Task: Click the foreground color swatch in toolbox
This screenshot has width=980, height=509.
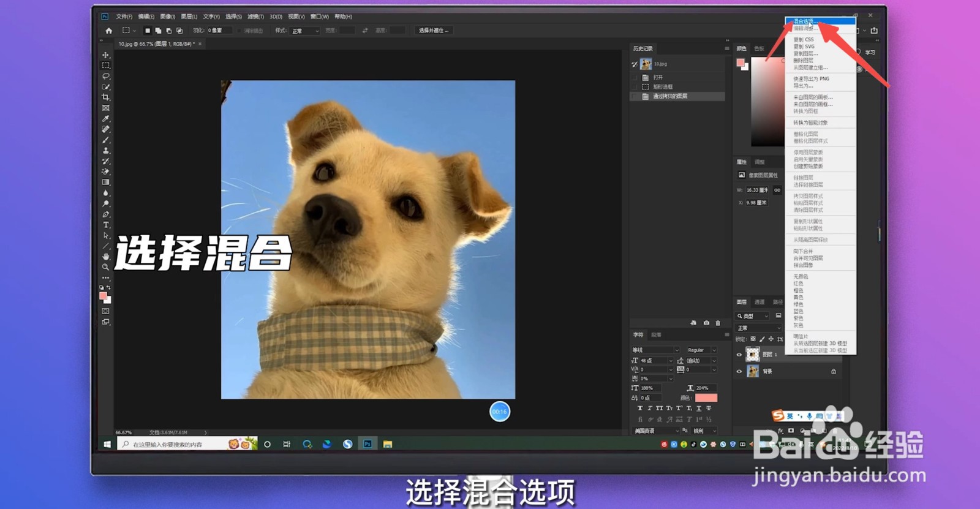Action: [x=103, y=296]
